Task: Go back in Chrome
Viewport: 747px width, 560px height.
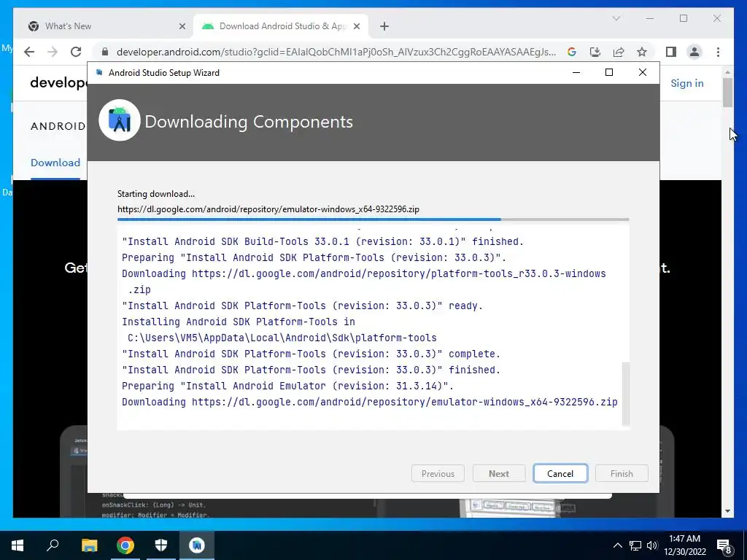Action: coord(29,52)
